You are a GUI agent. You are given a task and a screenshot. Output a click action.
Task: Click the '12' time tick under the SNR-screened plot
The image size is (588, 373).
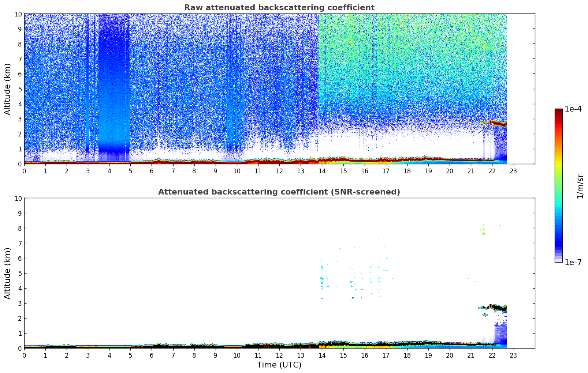pos(279,355)
